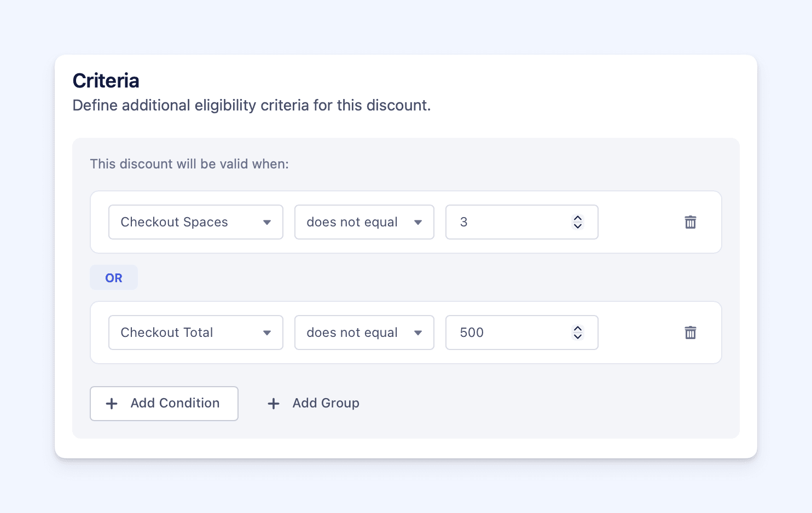Focus the value field containing 3

[509, 222]
